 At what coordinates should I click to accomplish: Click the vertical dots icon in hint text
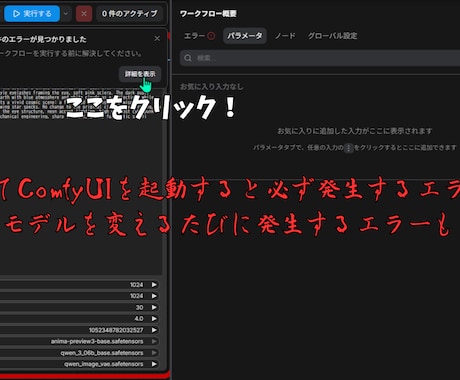click(349, 148)
